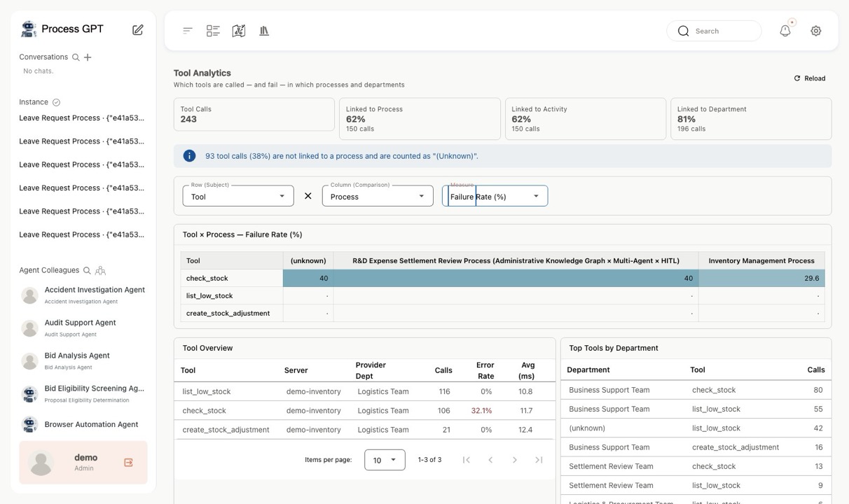This screenshot has height=504, width=849.
Task: Open the Items per page dropdown
Action: point(385,460)
